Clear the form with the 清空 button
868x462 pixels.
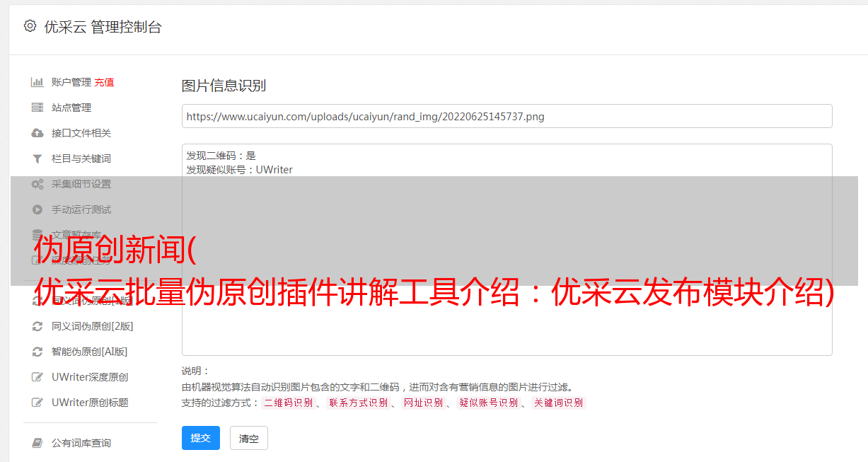249,438
